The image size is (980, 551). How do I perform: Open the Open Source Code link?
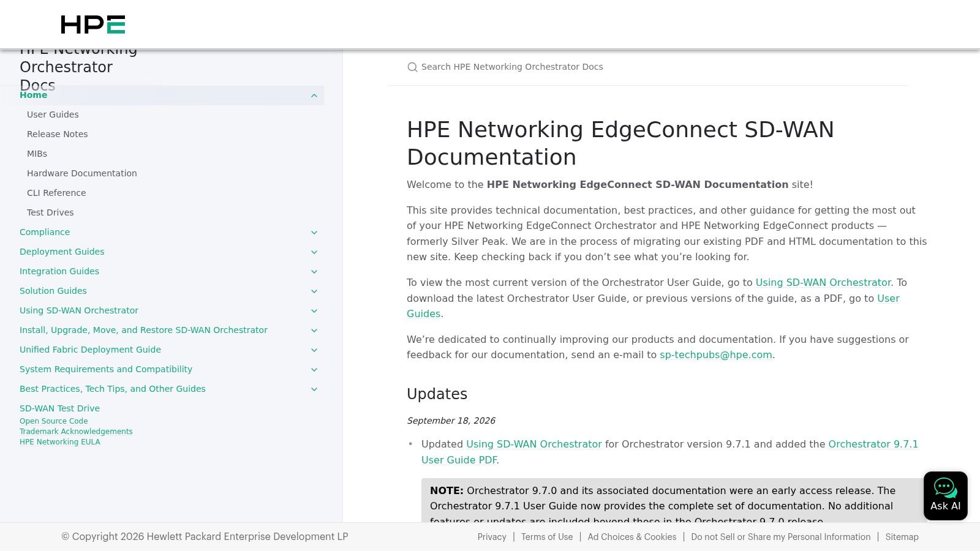[54, 421]
